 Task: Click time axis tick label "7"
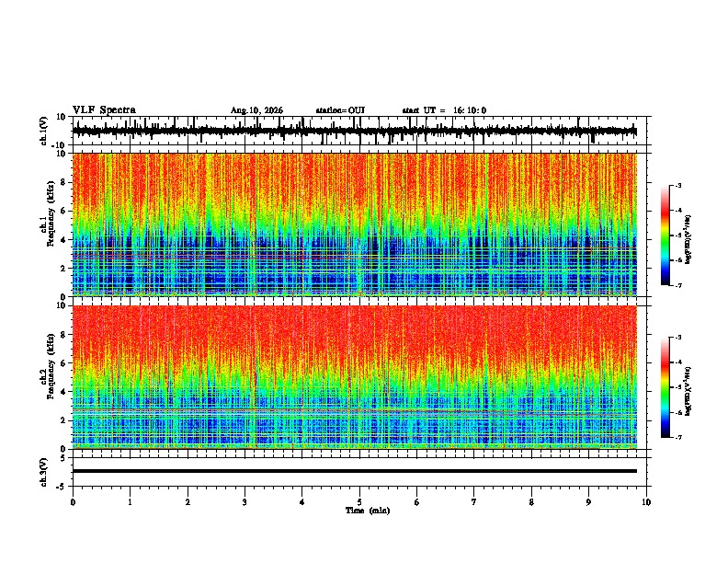pyautogui.click(x=474, y=502)
